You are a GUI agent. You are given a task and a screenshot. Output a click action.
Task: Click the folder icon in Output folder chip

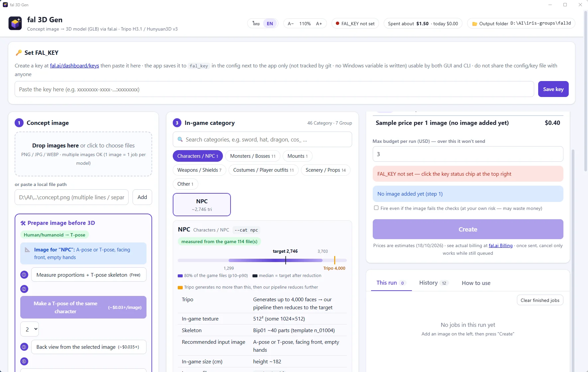475,24
